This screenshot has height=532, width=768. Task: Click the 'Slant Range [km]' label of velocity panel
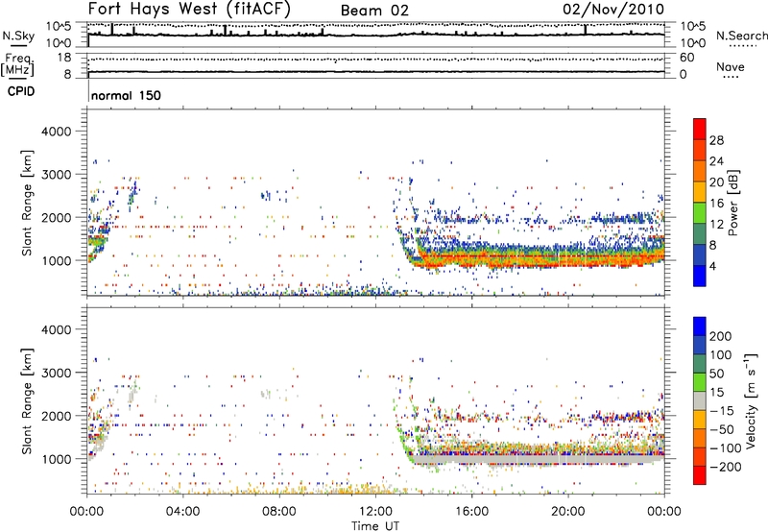27,400
